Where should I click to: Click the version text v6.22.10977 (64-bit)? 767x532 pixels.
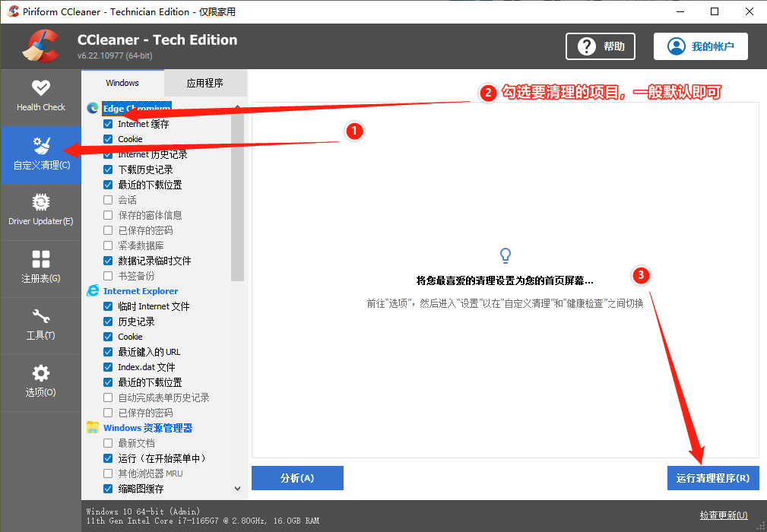click(x=115, y=55)
